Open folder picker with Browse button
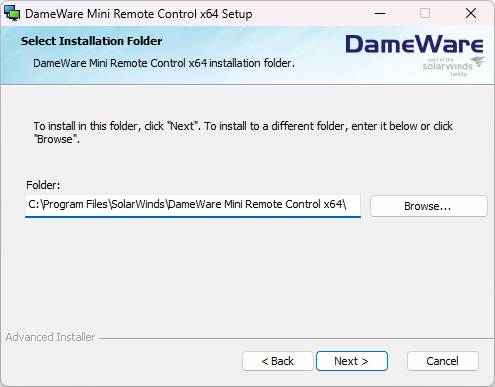Image resolution: width=495 pixels, height=387 pixels. coord(429,206)
